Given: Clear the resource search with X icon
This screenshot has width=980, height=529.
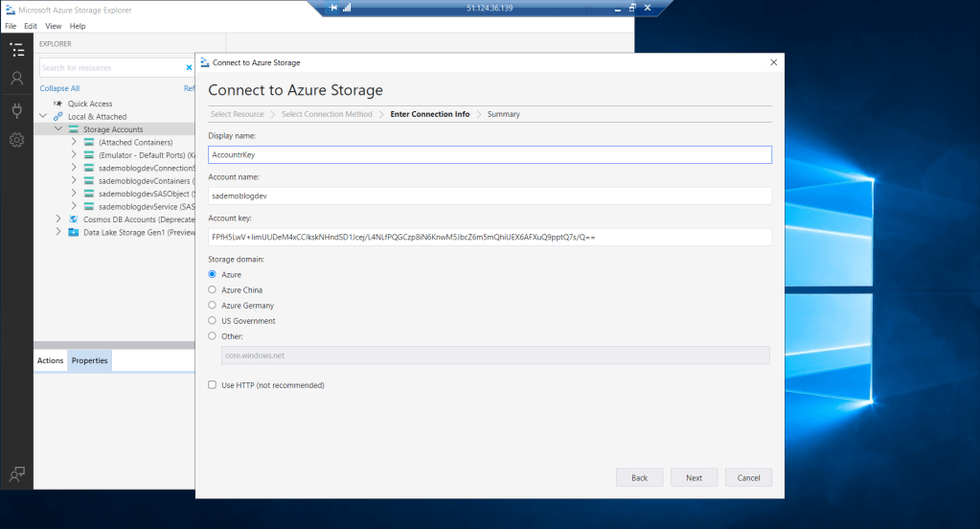Looking at the screenshot, I should pyautogui.click(x=189, y=68).
